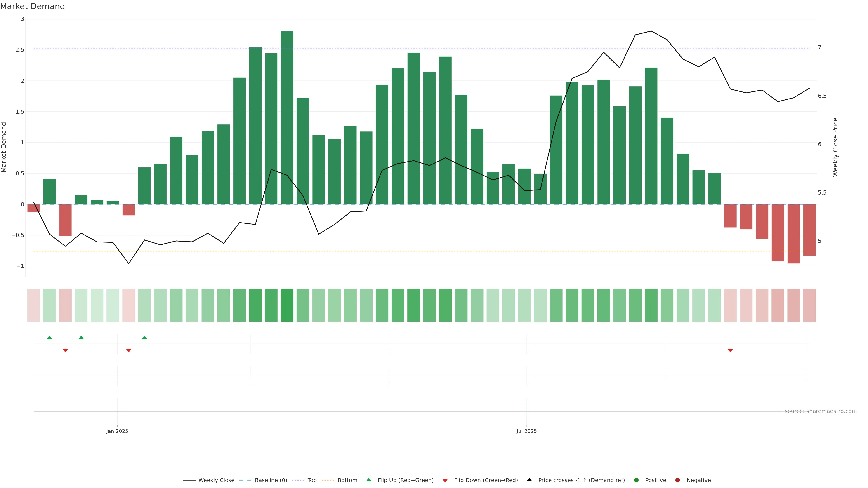Click the darkest green heatmap cell
This screenshot has width=868, height=488.
pyautogui.click(x=287, y=305)
